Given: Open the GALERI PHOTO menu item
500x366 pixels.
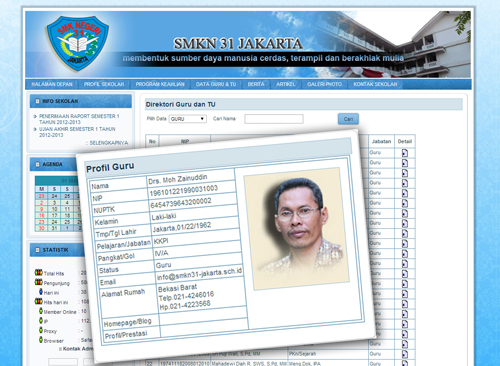Looking at the screenshot, I should pos(324,84).
